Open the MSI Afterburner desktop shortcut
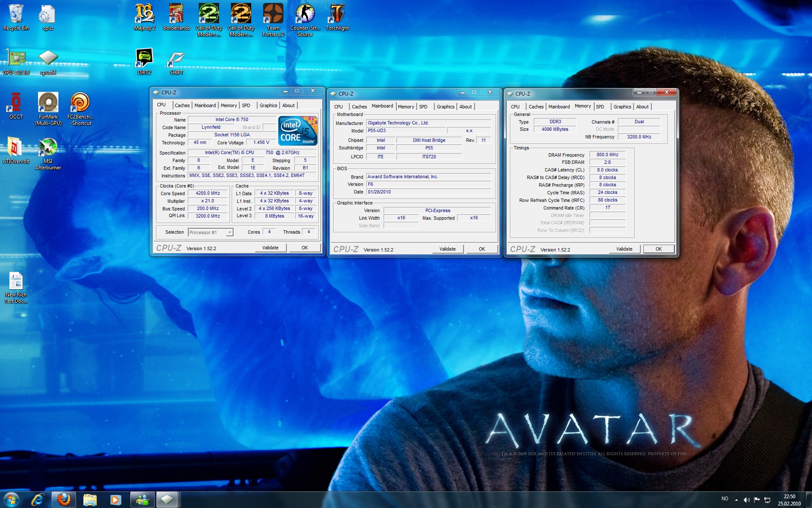 (x=48, y=153)
